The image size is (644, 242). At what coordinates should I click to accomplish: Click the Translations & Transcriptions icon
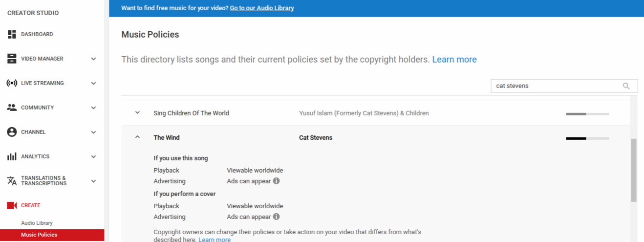(x=12, y=181)
